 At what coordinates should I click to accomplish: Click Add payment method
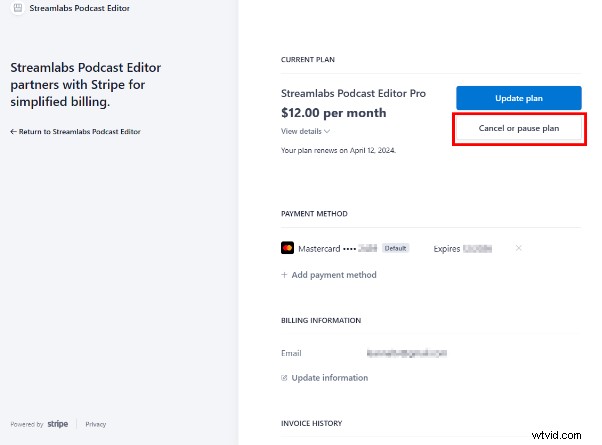pyautogui.click(x=329, y=275)
